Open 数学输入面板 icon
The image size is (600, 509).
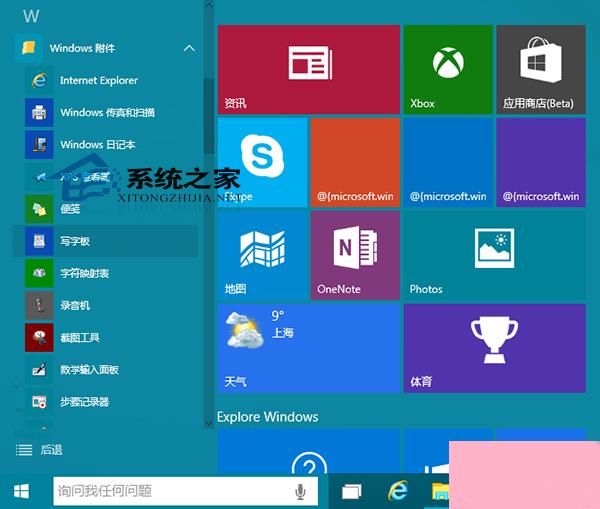click(x=39, y=370)
